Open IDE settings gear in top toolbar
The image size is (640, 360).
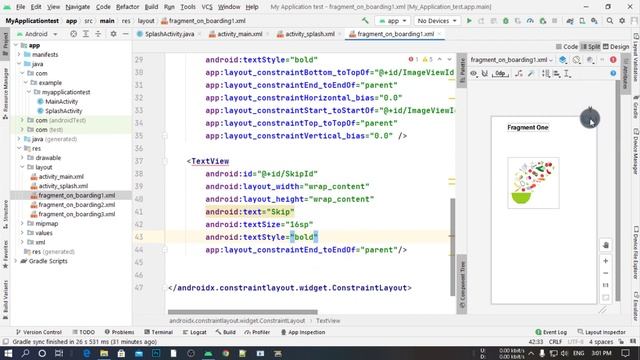pyautogui.click(x=622, y=21)
